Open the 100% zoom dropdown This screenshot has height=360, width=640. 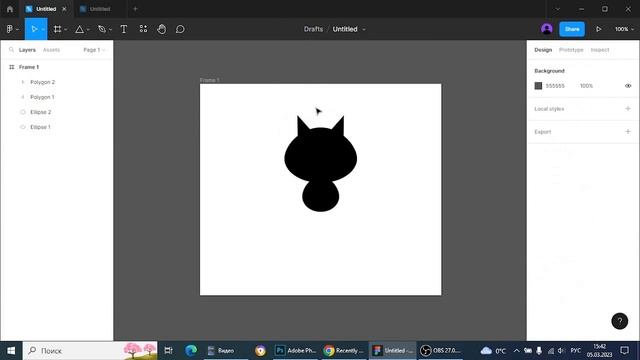[x=624, y=29]
